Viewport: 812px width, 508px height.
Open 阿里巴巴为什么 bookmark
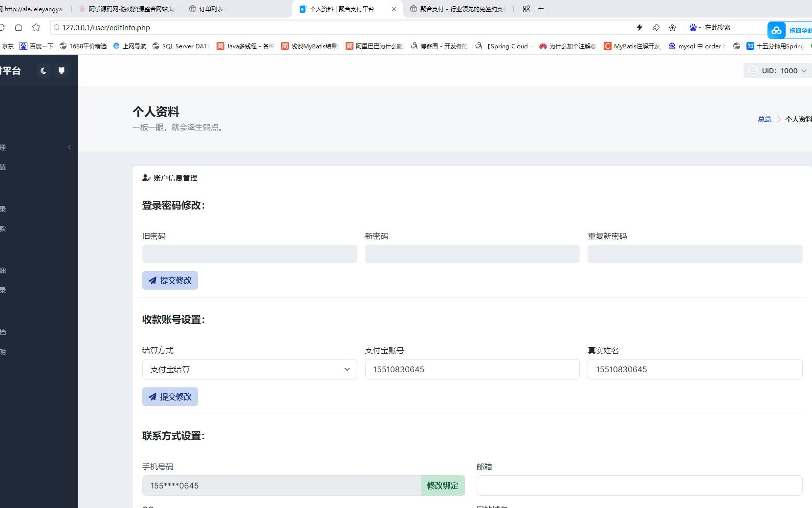[x=374, y=46]
